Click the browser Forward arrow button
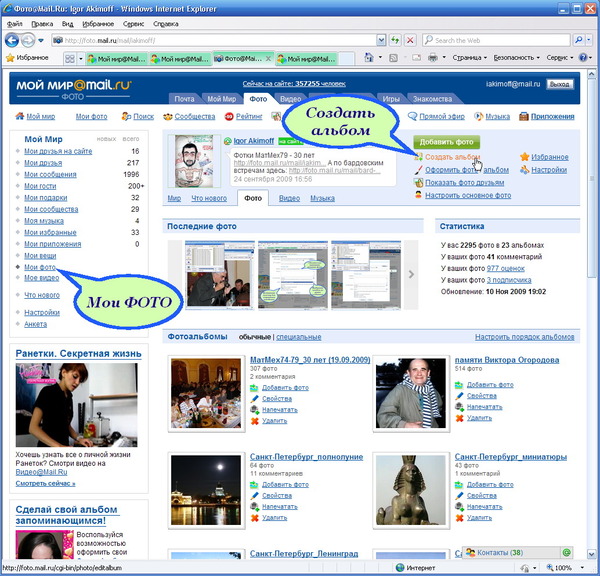The image size is (600, 576). point(28,40)
